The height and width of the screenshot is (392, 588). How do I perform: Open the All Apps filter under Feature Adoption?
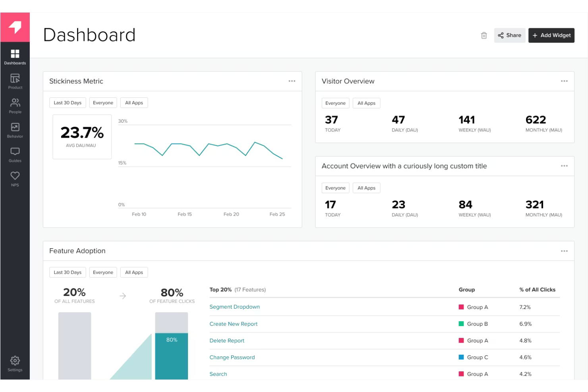tap(134, 272)
